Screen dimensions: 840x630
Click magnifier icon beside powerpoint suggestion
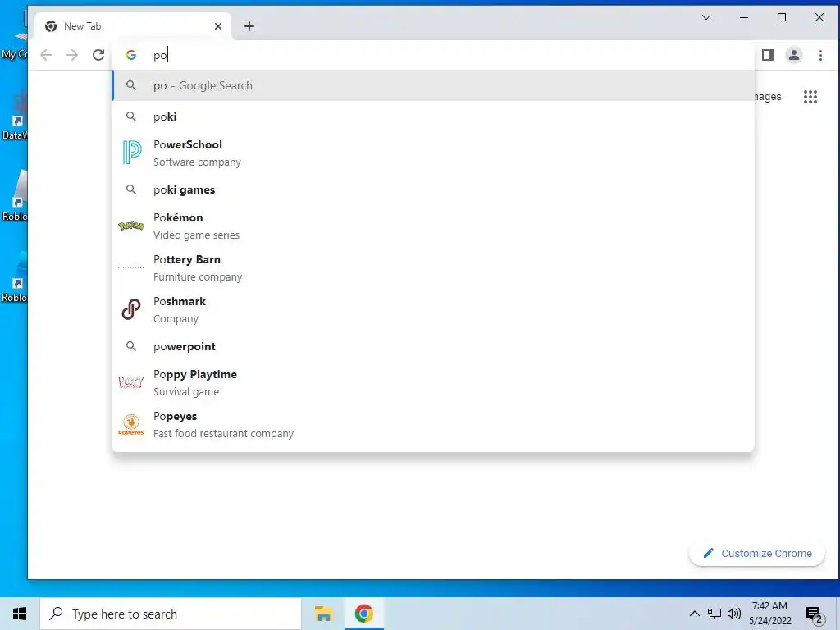(130, 346)
